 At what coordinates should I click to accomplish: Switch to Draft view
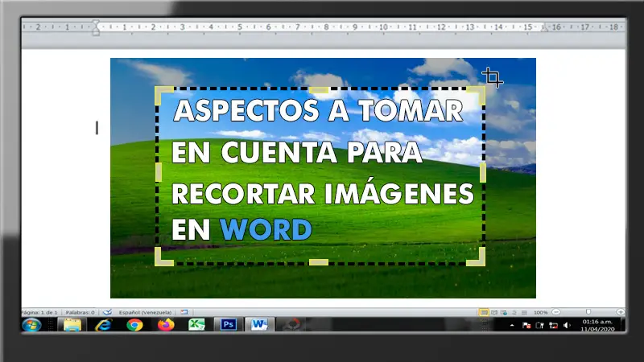coord(524,312)
